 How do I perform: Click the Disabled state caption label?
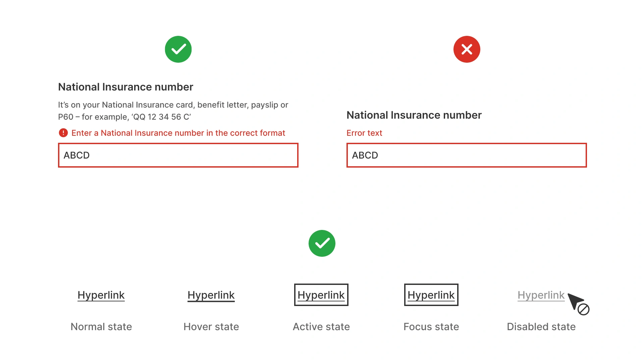(541, 326)
